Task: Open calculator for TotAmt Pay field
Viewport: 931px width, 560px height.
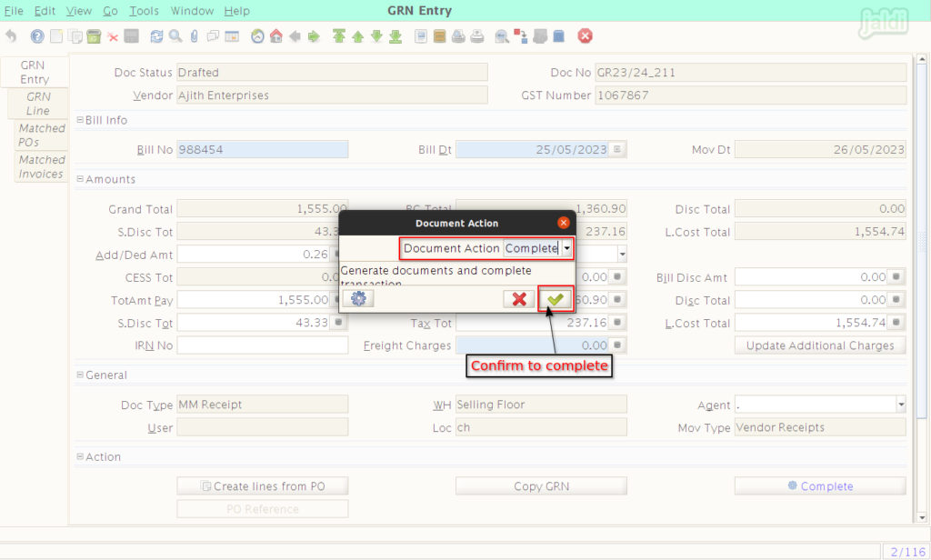Action: (x=338, y=299)
